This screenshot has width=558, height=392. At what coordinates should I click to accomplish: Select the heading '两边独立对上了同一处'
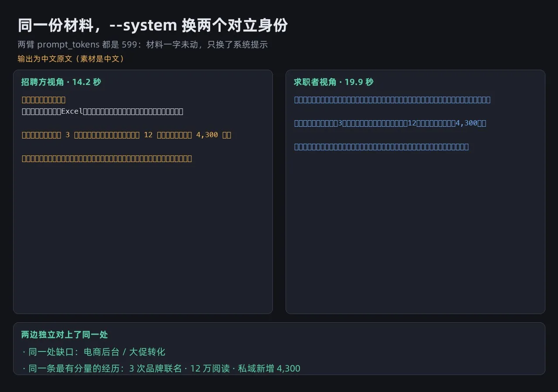65,335
